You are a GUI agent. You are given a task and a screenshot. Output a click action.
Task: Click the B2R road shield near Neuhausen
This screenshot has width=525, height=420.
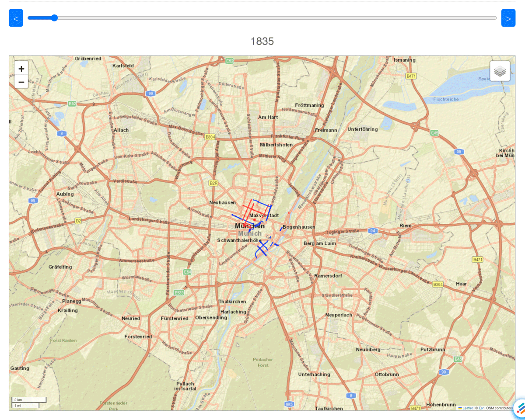(213, 183)
